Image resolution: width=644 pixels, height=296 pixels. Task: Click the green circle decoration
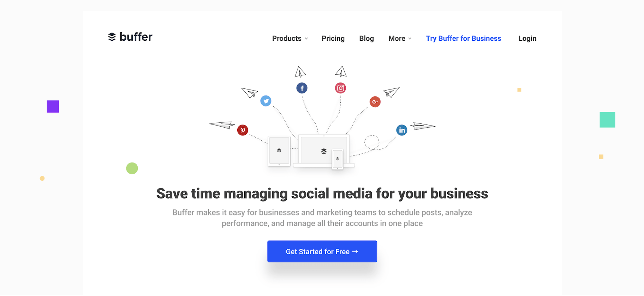click(132, 168)
